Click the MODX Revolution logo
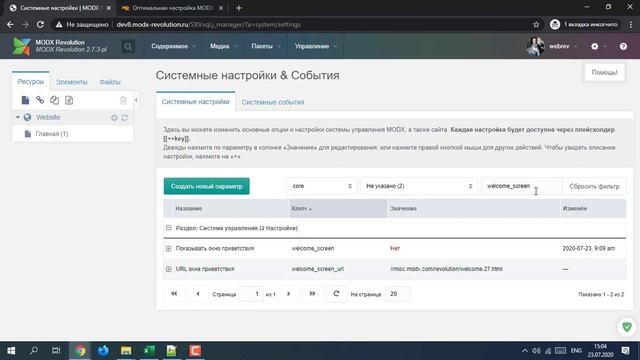Viewport: 640px width, 360px height. [21, 46]
